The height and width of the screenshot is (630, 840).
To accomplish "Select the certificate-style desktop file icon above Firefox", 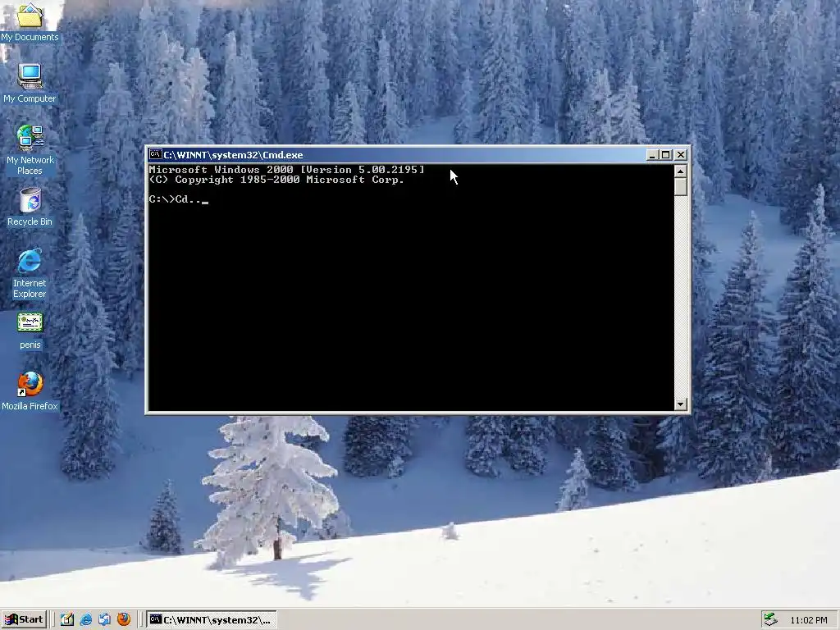I will (x=30, y=331).
